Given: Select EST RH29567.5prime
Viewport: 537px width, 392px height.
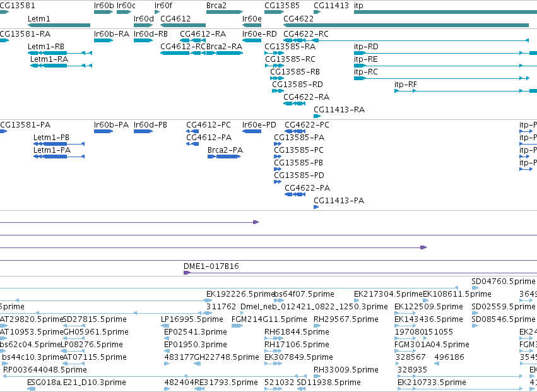Looking at the screenshot, I should click(x=346, y=319).
